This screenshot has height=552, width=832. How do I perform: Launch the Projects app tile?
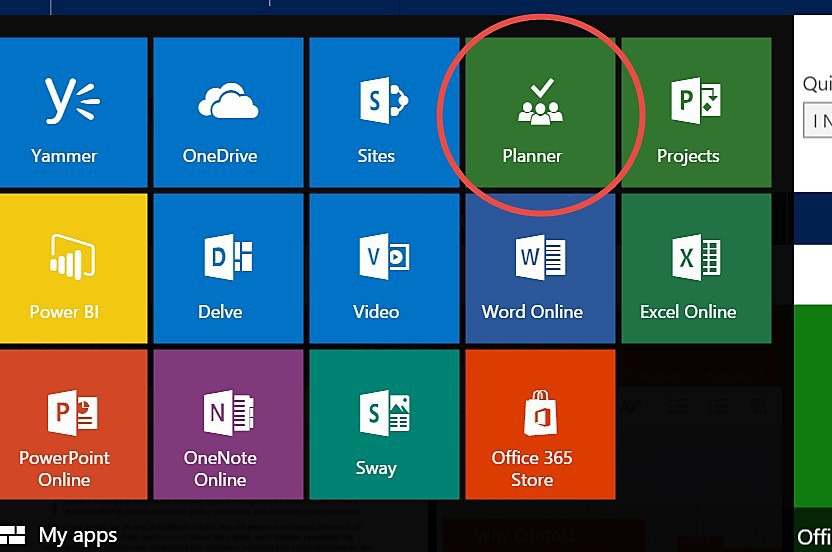pyautogui.click(x=688, y=112)
